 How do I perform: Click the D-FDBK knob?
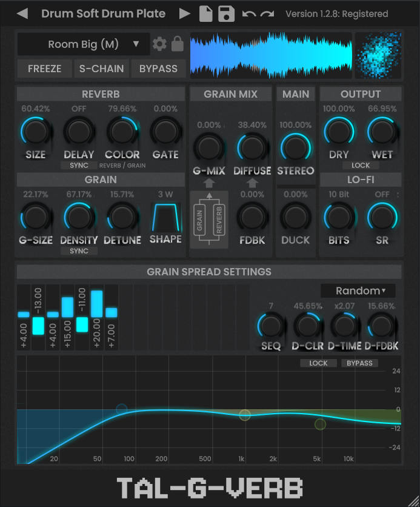pyautogui.click(x=381, y=326)
